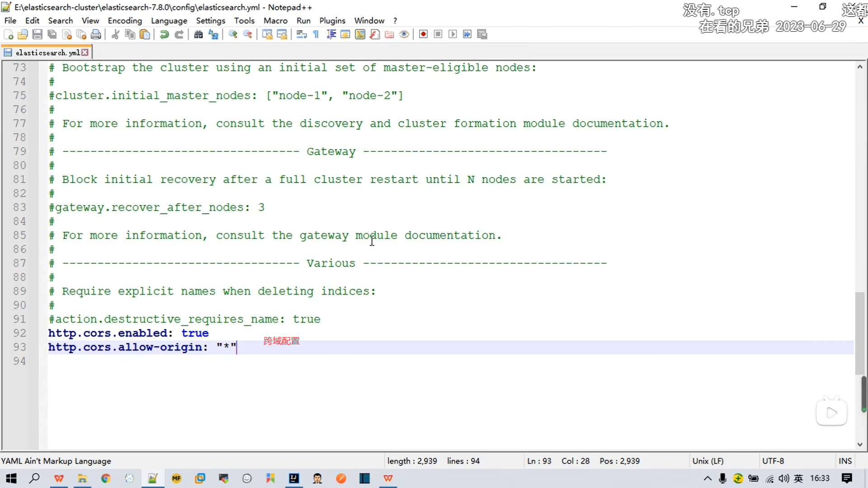868x488 pixels.
Task: Start macro recording with red record icon
Action: point(423,34)
